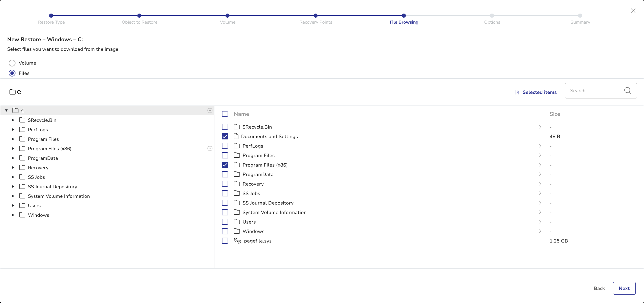The width and height of the screenshot is (644, 303).
Task: Uncheck Documents and Settings checkbox
Action: click(x=225, y=136)
